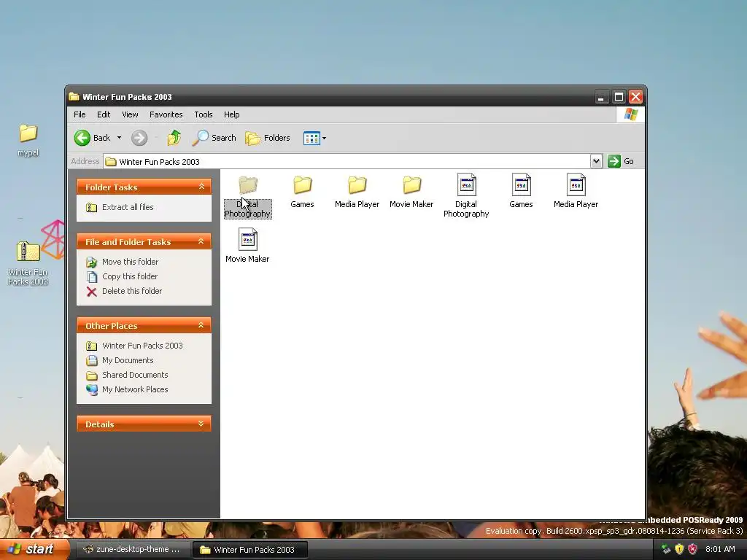Click Copy this folder link
This screenshot has width=747, height=560.
pos(130,276)
